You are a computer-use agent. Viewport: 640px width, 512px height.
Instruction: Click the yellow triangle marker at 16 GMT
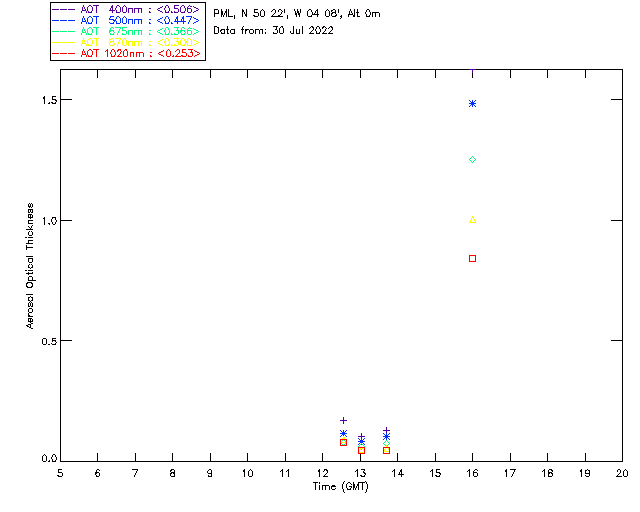[x=472, y=220]
